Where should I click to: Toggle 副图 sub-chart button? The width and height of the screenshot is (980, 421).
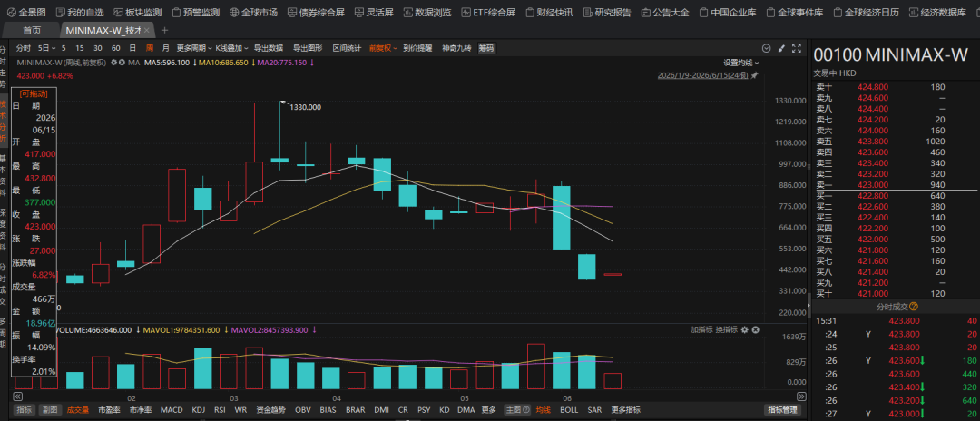(x=49, y=410)
